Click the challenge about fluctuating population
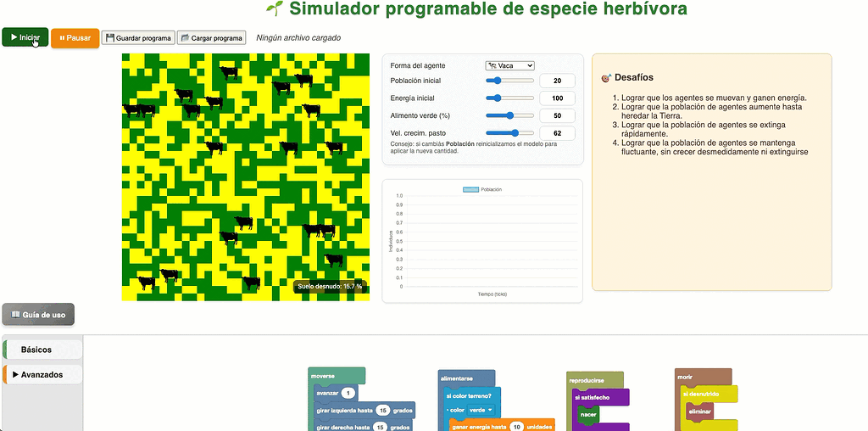 [x=715, y=148]
